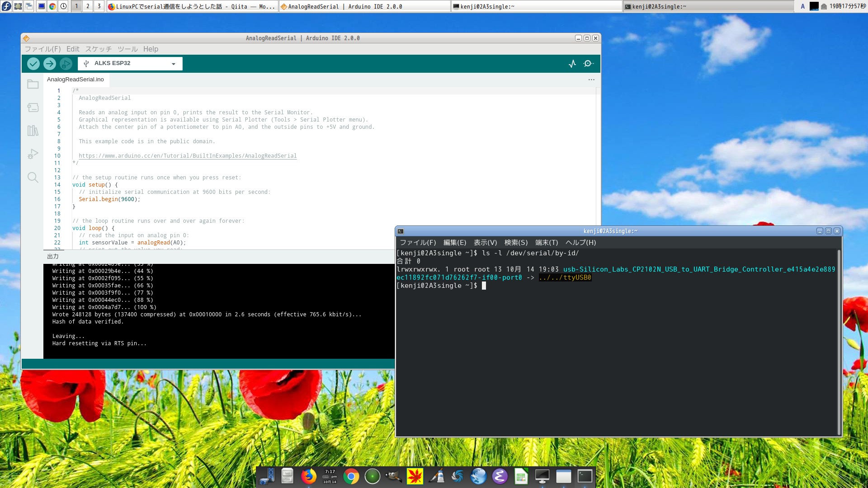
Task: Switch to workspace 2 in the pager
Action: (88, 6)
